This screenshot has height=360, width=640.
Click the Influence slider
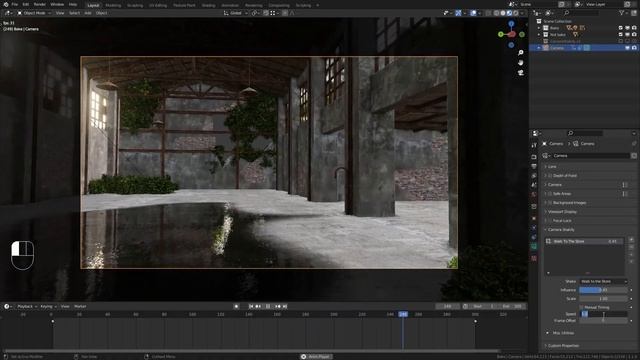(603, 290)
